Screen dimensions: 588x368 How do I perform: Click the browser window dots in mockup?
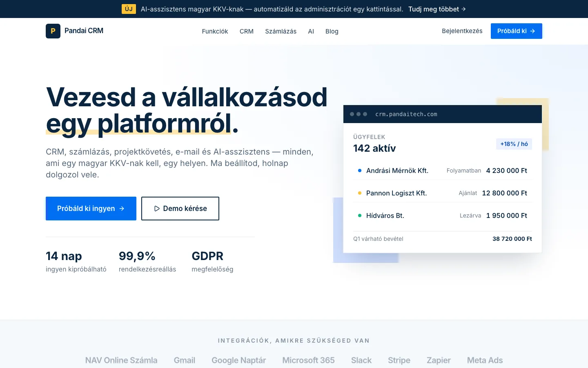tap(359, 114)
